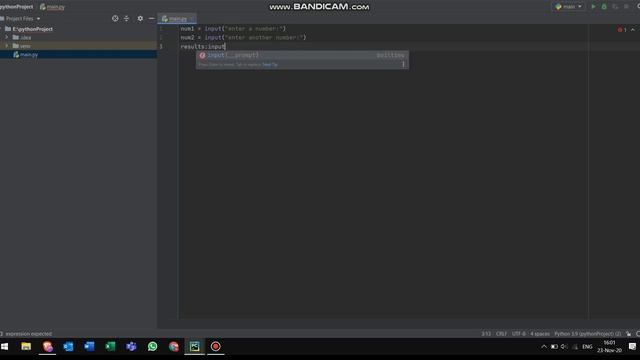Open Excel from the taskbar

click(x=110, y=347)
